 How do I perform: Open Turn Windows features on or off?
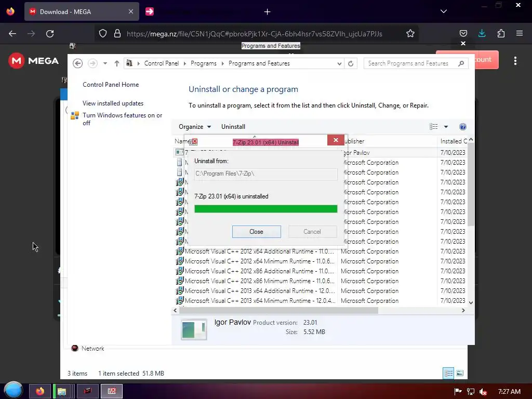tap(122, 119)
